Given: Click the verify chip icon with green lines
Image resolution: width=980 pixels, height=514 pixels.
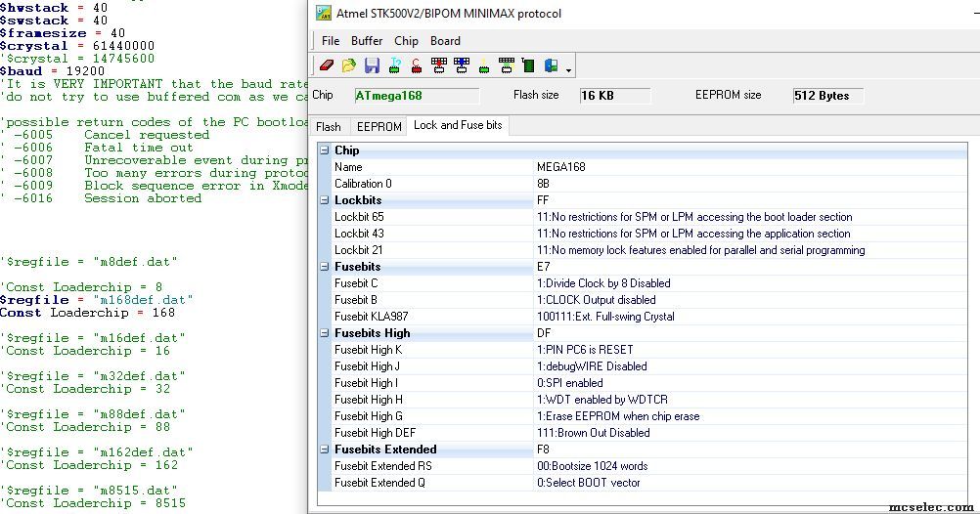Looking at the screenshot, I should pyautogui.click(x=507, y=64).
